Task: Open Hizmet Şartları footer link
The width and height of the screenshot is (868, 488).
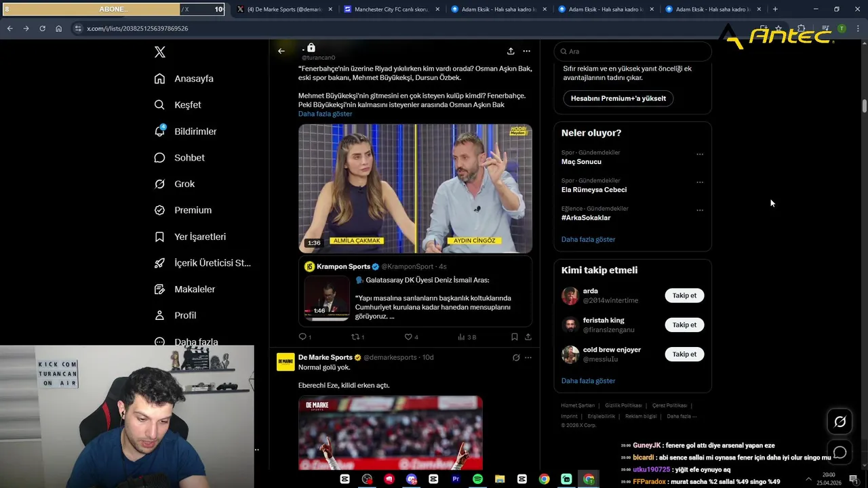Action: (x=578, y=405)
